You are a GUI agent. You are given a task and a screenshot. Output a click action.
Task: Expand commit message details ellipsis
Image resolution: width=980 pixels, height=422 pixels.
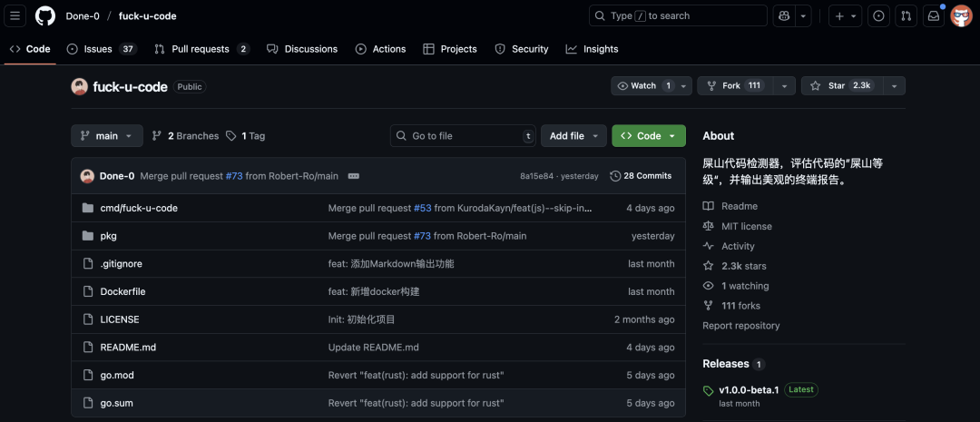coord(353,176)
